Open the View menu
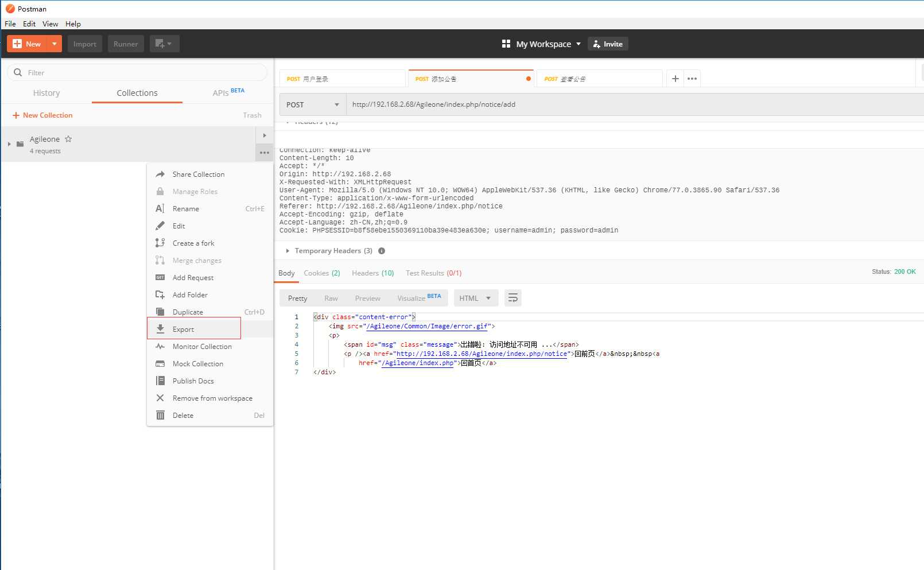Screen dimensions: 924x570 coord(50,24)
